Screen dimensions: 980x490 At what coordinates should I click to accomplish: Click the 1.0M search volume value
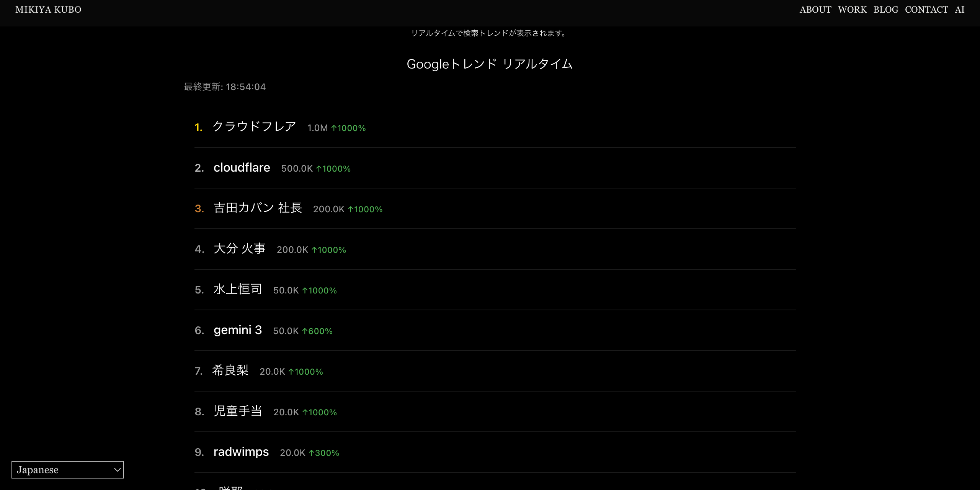pos(317,128)
